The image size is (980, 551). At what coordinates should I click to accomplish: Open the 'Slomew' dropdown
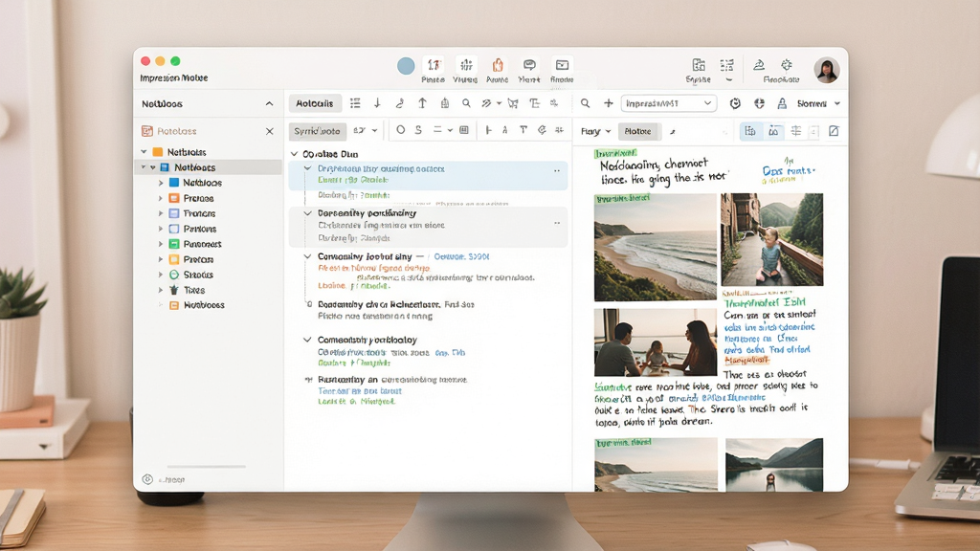(819, 103)
